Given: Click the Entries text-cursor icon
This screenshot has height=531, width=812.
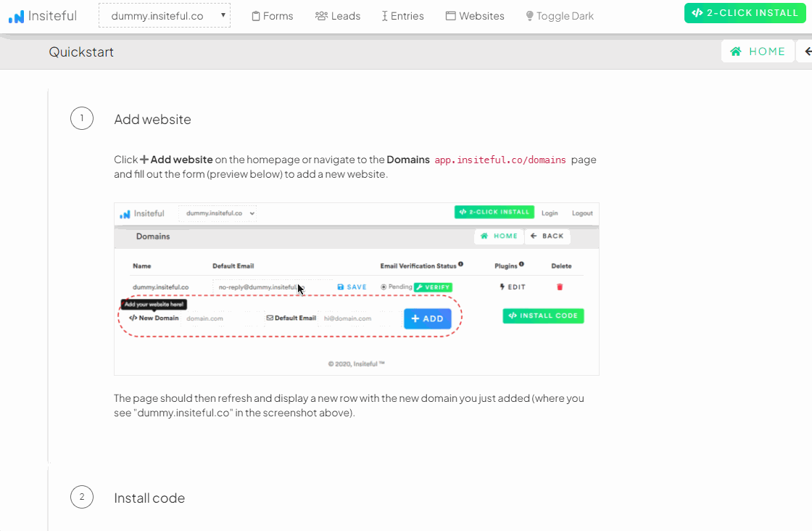Looking at the screenshot, I should pyautogui.click(x=385, y=16).
